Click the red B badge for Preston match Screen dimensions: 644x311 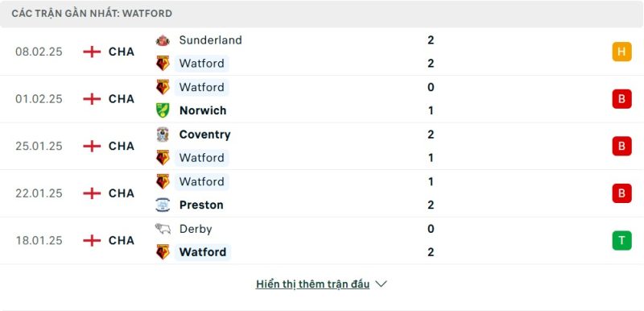(621, 193)
